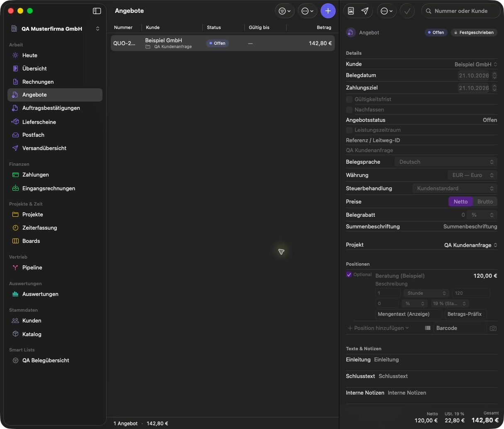Open Eingangsrechnungen via its tray icon
504x429 pixels.
[x=15, y=188]
